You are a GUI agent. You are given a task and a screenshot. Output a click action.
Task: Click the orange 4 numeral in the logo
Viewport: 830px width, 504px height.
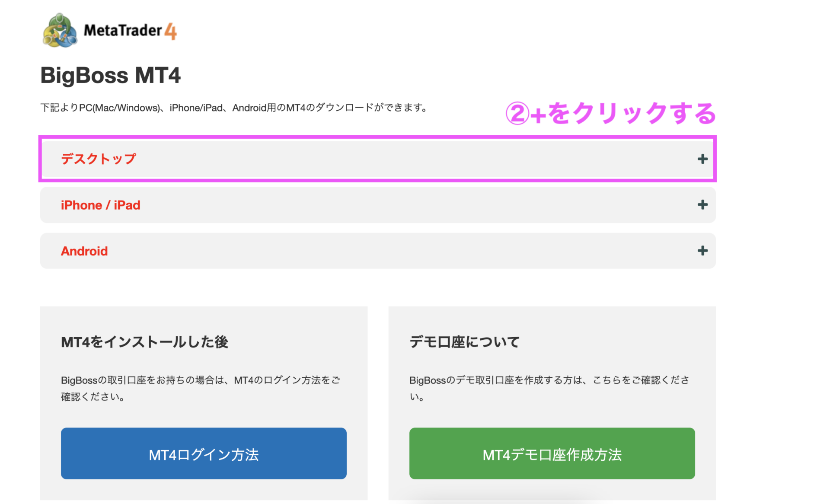(x=171, y=31)
